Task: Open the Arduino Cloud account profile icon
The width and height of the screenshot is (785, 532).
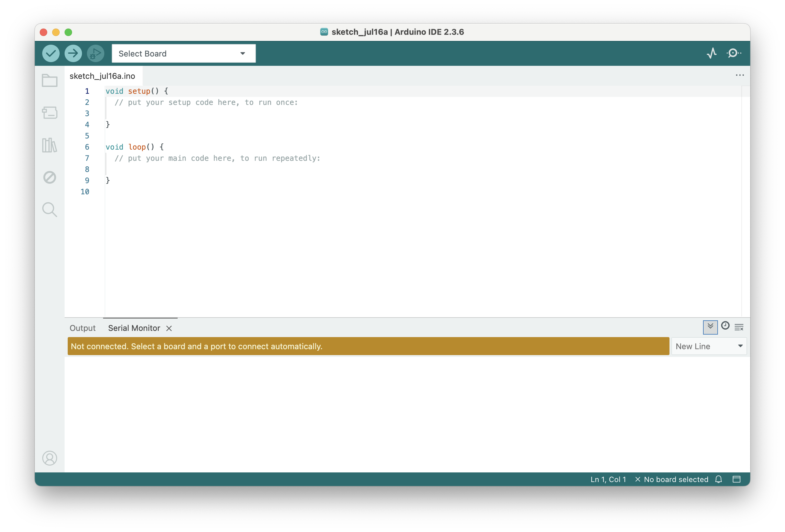Action: pos(50,458)
